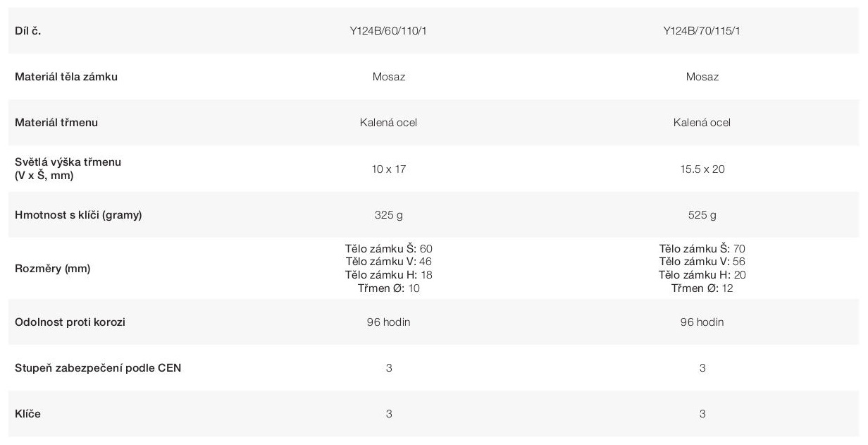
Task: Click 'Tělo zámku V: 56' dimension text
Action: (702, 262)
